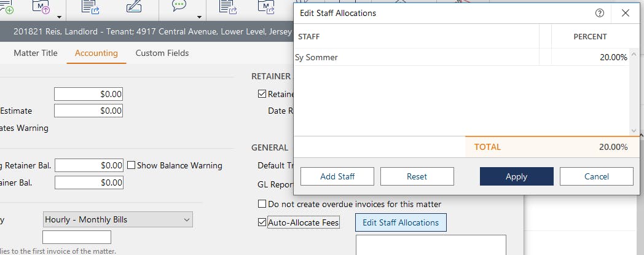
Task: Click the matter share icon beside dialog
Action: coord(268,8)
